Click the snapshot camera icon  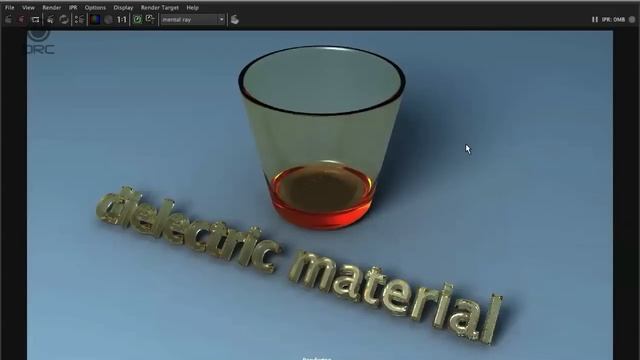(x=51, y=19)
